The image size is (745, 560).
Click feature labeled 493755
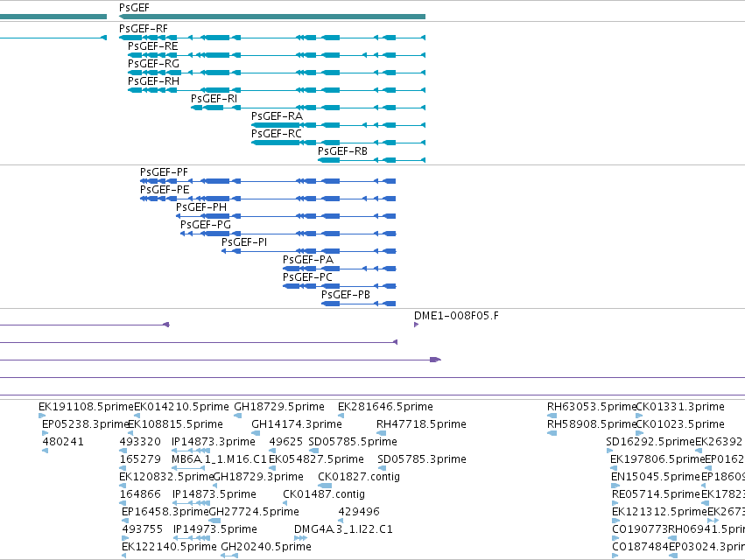coord(143,529)
